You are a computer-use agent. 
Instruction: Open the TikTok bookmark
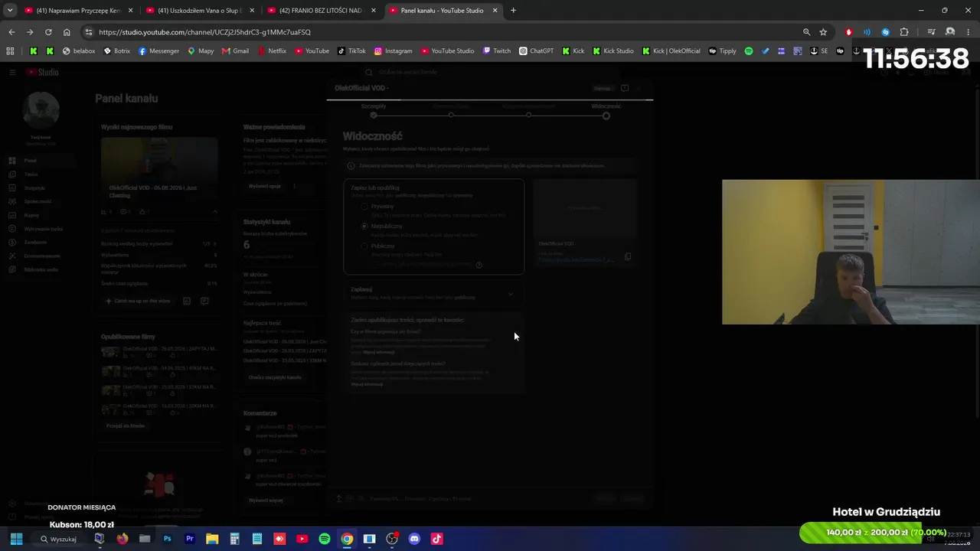pyautogui.click(x=351, y=51)
